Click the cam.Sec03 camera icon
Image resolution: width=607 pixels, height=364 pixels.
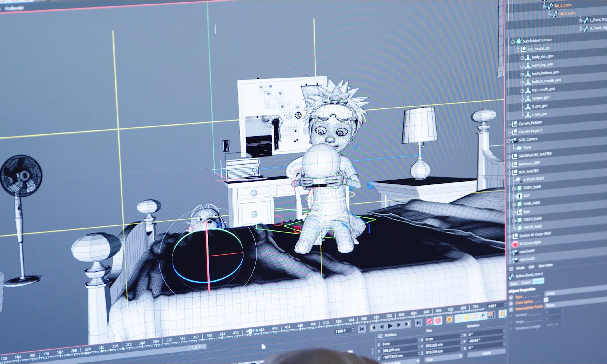click(515, 252)
